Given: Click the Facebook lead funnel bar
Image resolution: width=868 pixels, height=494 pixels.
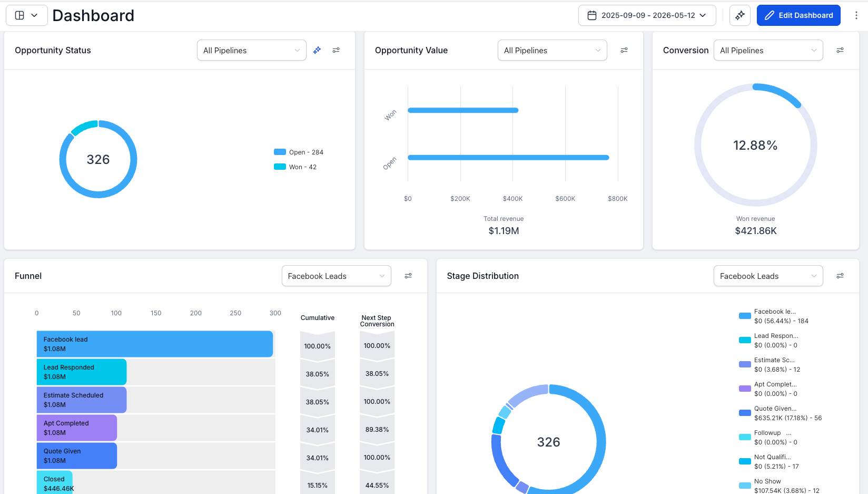Looking at the screenshot, I should [x=155, y=344].
